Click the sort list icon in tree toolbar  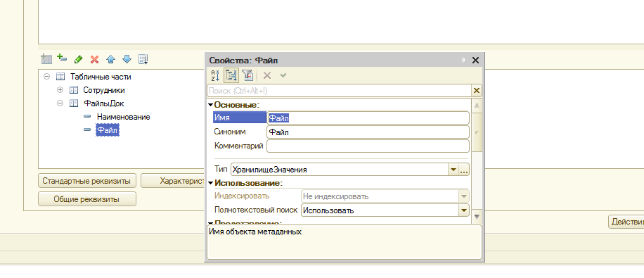pyautogui.click(x=143, y=59)
